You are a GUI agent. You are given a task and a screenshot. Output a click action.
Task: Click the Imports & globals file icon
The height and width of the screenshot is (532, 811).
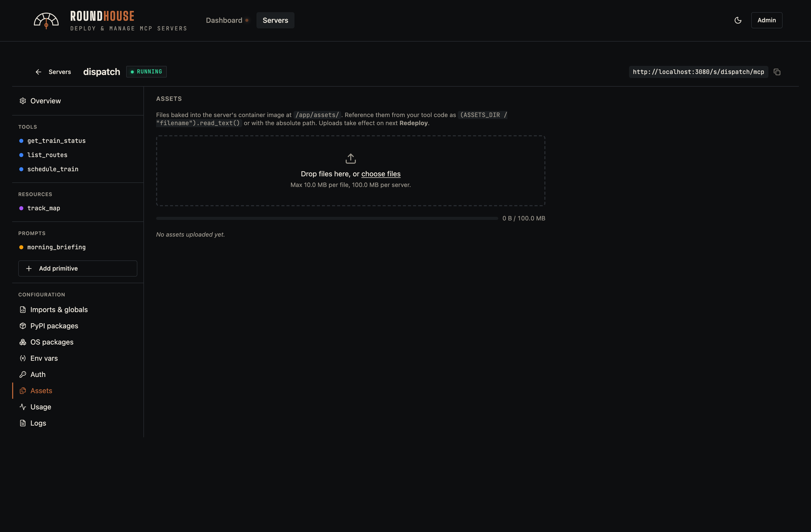tap(23, 310)
